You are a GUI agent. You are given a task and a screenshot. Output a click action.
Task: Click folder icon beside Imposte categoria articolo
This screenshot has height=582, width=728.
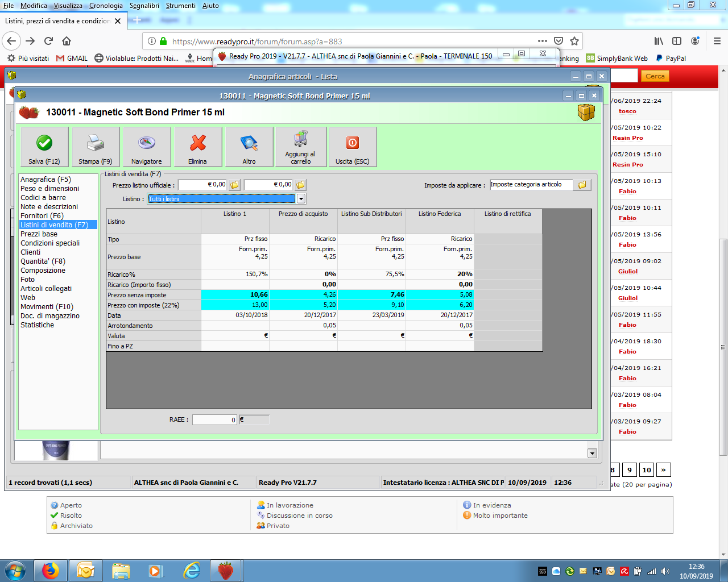pos(582,185)
